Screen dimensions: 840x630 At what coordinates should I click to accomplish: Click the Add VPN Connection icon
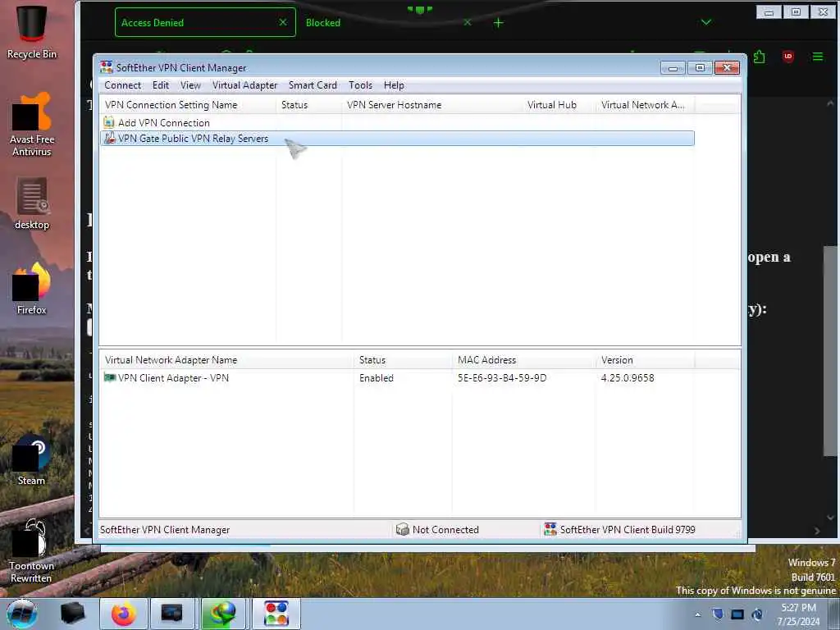pos(109,123)
